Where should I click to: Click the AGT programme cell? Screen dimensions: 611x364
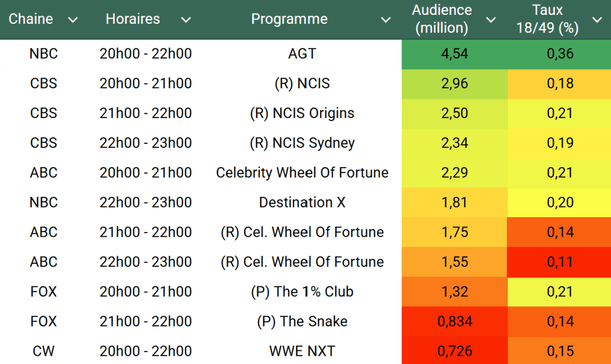(302, 54)
